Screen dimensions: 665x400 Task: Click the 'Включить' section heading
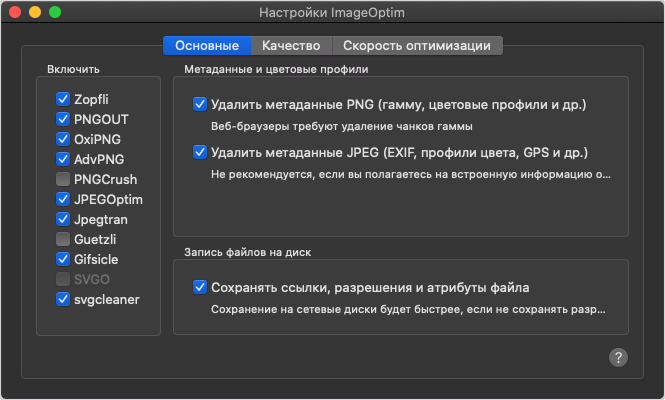tap(73, 69)
